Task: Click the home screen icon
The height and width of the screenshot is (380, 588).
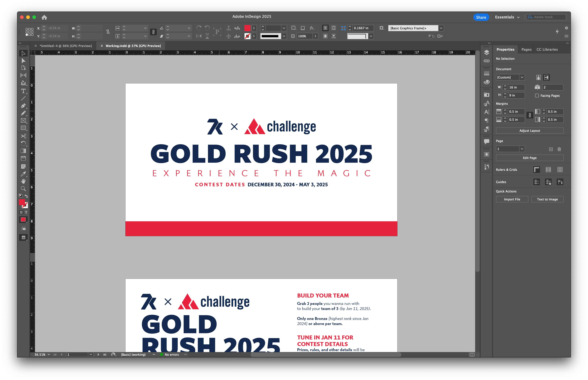Action: point(44,17)
